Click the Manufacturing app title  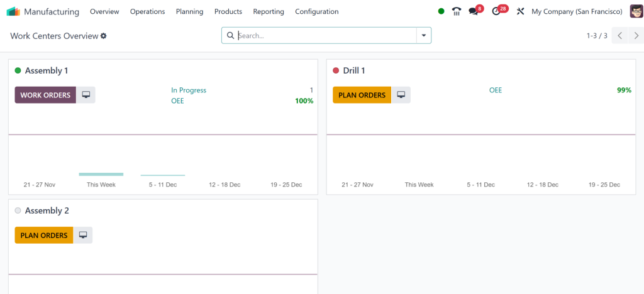(x=52, y=11)
